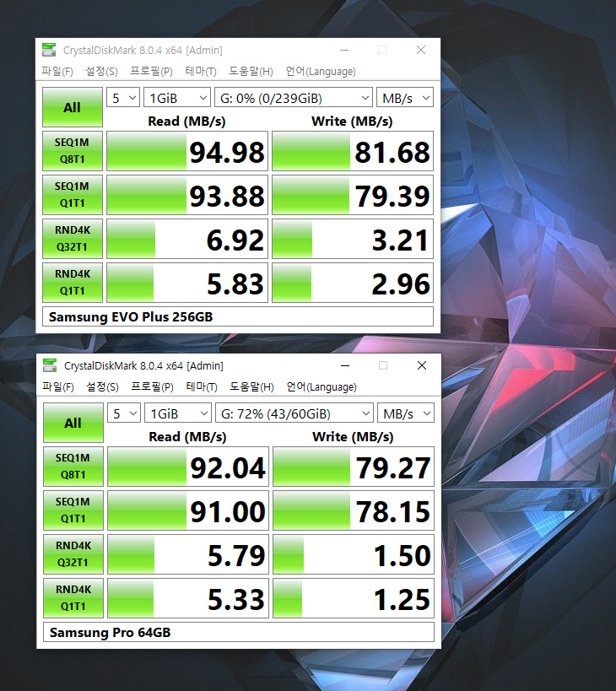The width and height of the screenshot is (616, 691).
Task: Expand test count dropdown in bottom window
Action: point(124,413)
